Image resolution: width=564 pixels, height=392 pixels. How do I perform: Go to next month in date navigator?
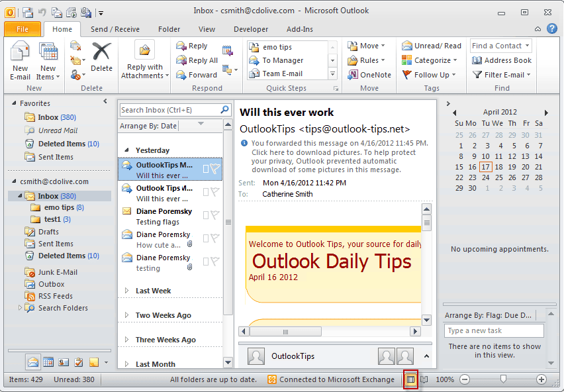(x=546, y=113)
